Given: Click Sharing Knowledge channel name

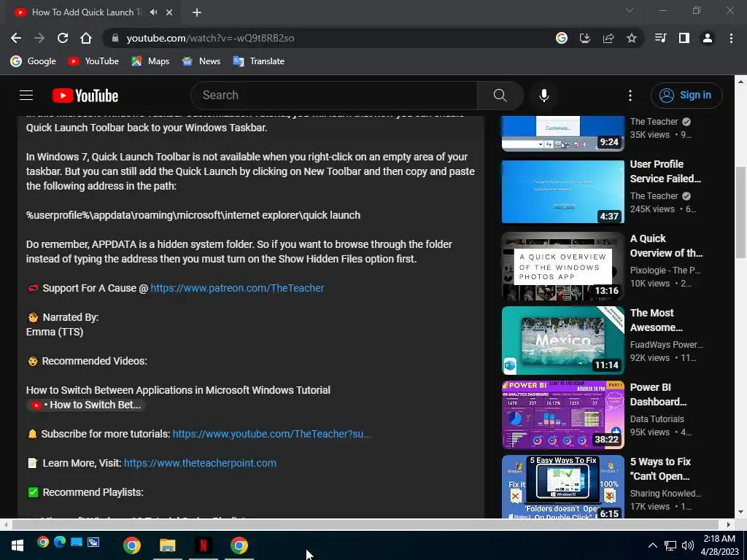Looking at the screenshot, I should [665, 494].
